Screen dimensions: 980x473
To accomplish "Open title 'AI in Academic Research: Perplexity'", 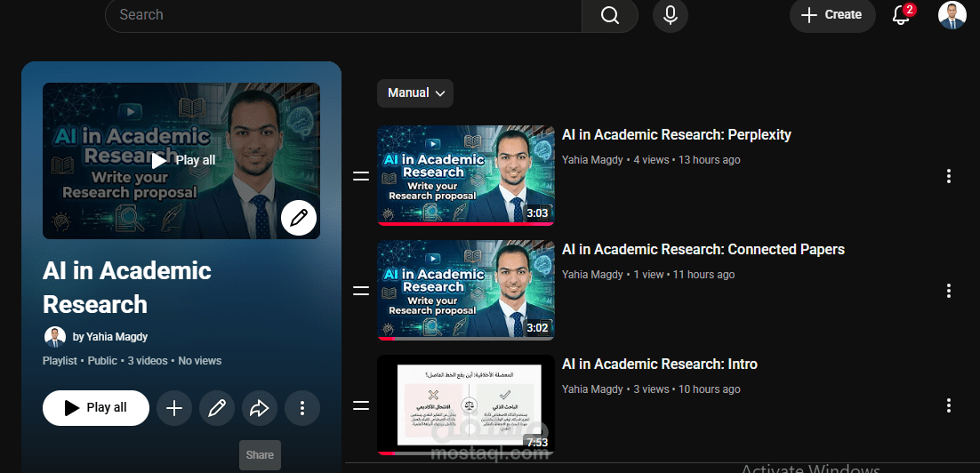I will coord(676,135).
